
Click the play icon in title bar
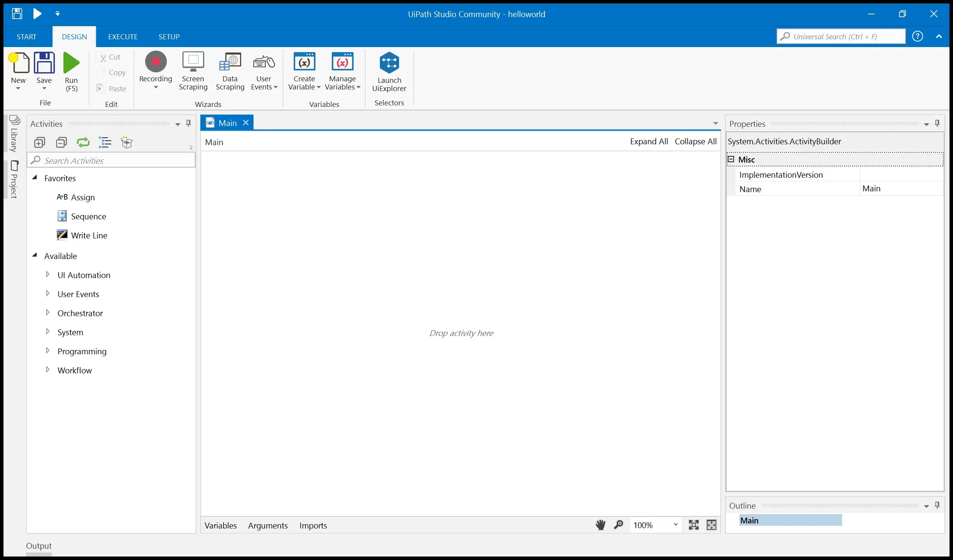click(37, 14)
